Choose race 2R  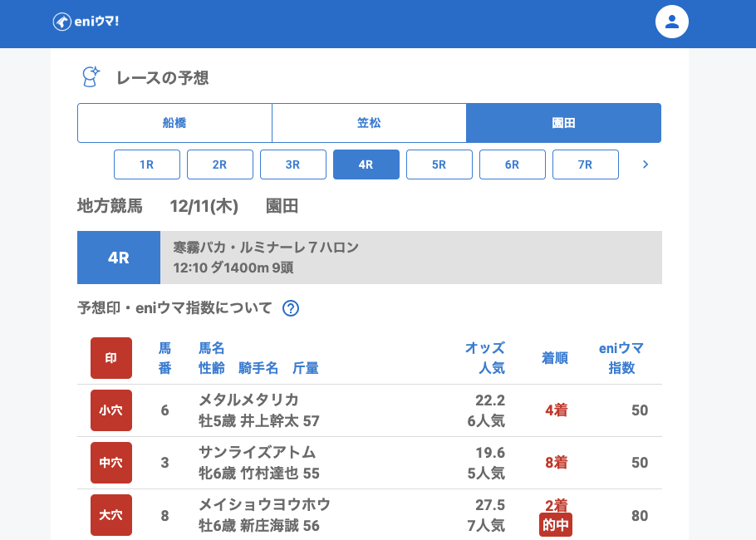(x=220, y=164)
